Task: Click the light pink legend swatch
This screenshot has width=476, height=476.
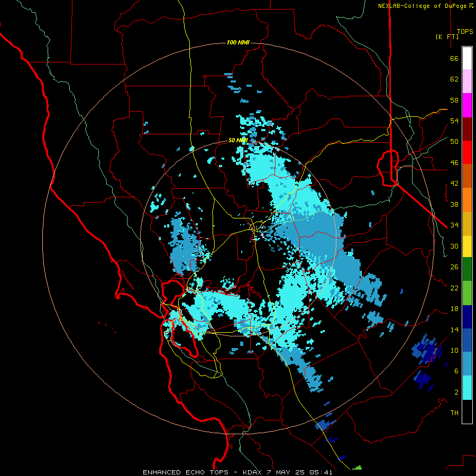Action: (x=467, y=81)
